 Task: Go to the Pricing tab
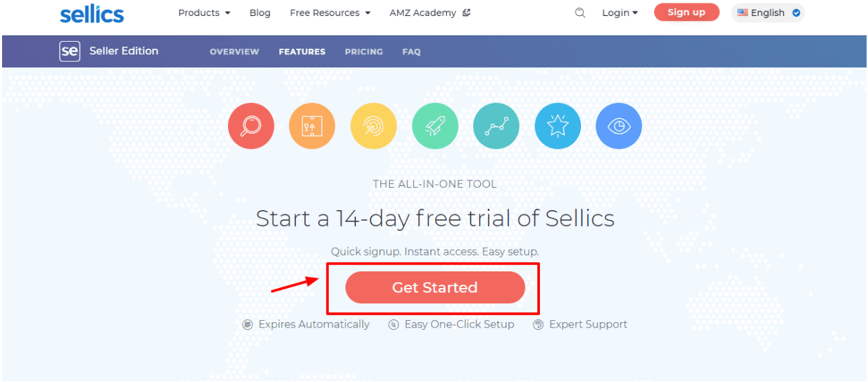(363, 51)
